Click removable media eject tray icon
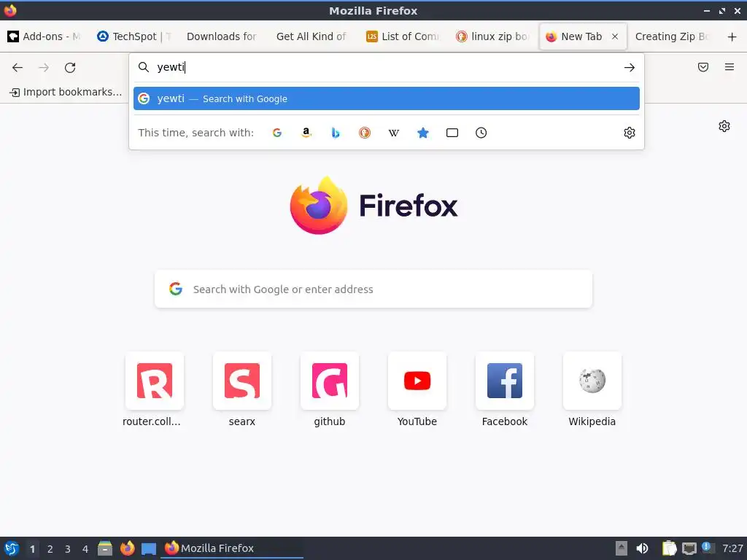The width and height of the screenshot is (747, 560). point(622,548)
